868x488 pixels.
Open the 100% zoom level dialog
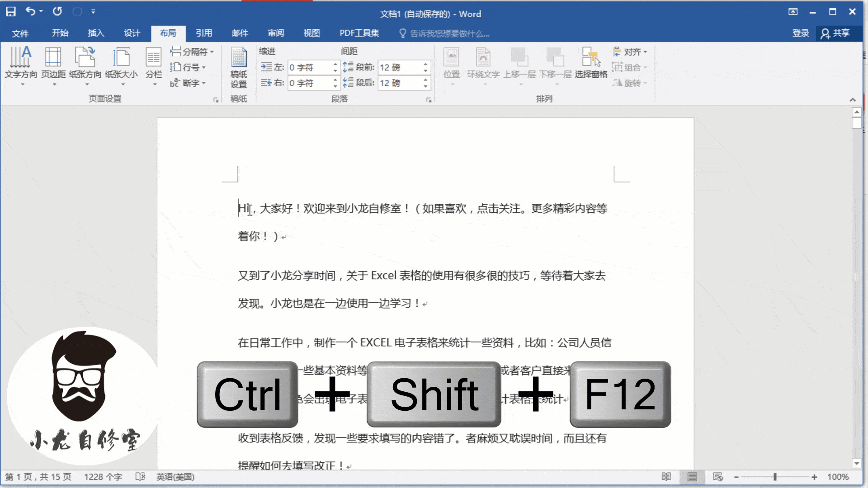[x=838, y=477]
